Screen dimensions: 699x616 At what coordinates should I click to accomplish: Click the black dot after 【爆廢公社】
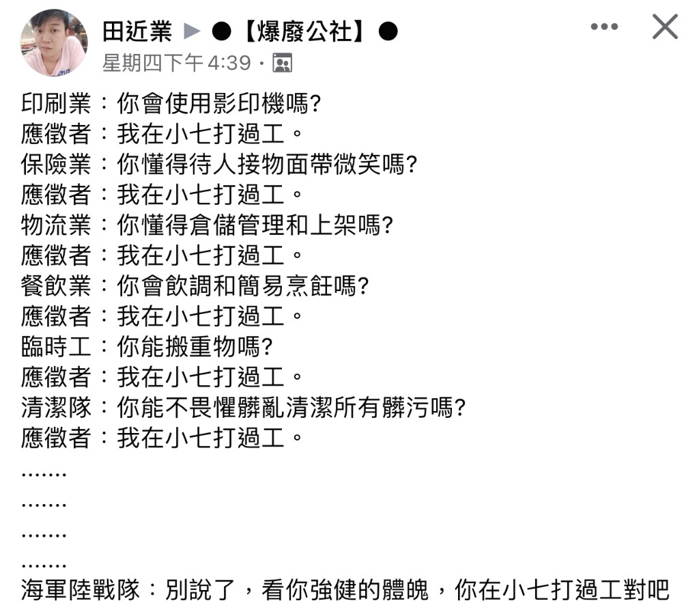(388, 31)
